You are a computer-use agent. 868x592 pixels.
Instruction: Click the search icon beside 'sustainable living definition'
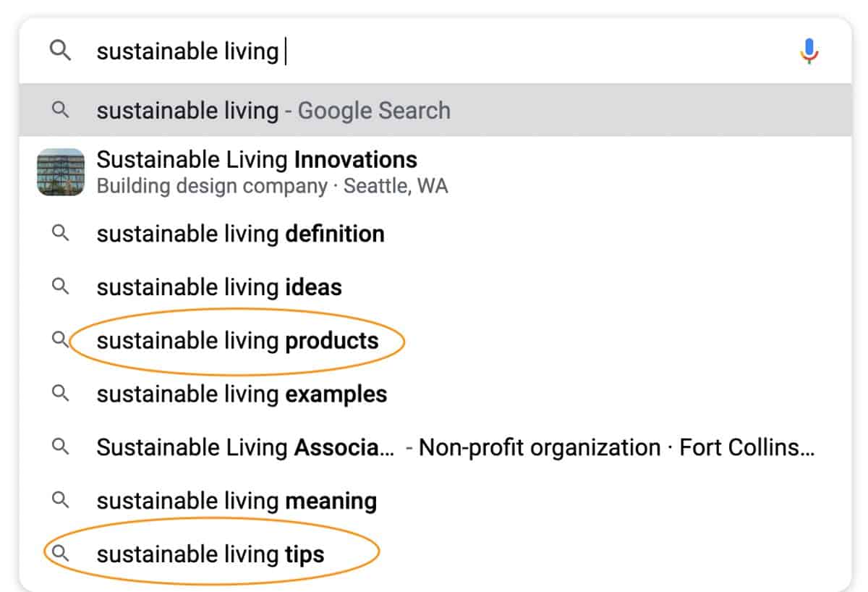click(61, 233)
